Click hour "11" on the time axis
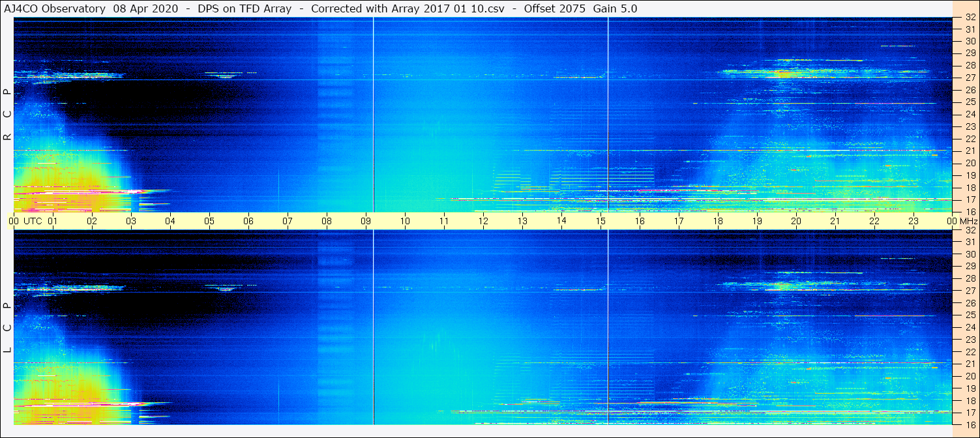Image resolution: width=980 pixels, height=438 pixels. click(444, 221)
